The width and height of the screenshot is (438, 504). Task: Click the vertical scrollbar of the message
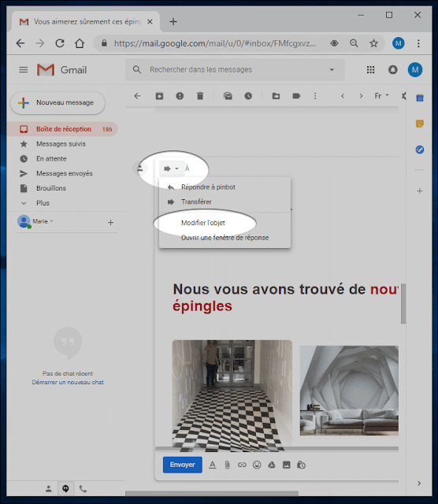tap(403, 303)
